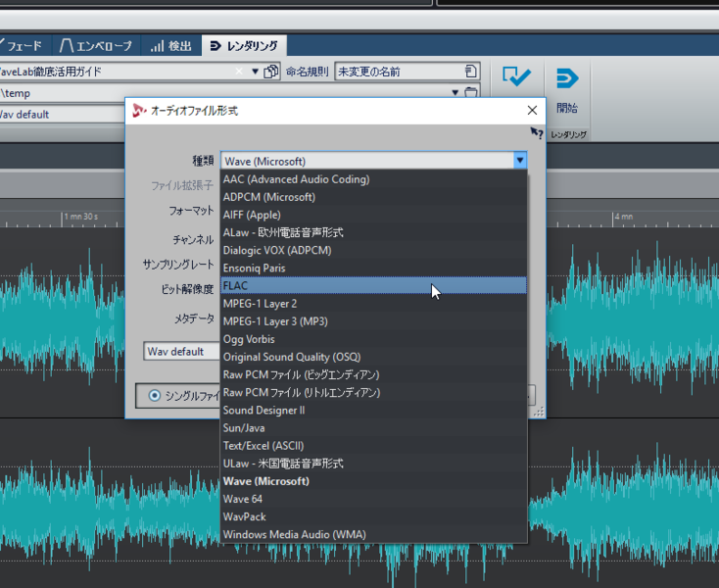Pick Original Sound Quality (OSQ) format

373,357
